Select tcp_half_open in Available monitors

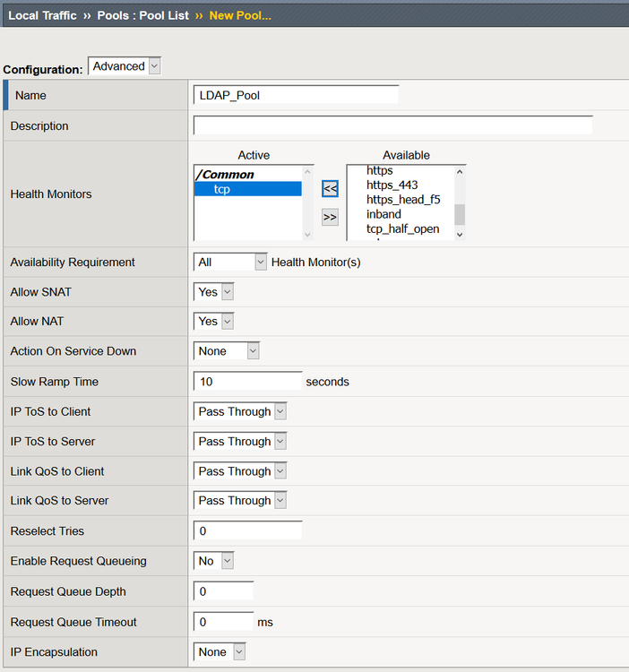[x=402, y=229]
